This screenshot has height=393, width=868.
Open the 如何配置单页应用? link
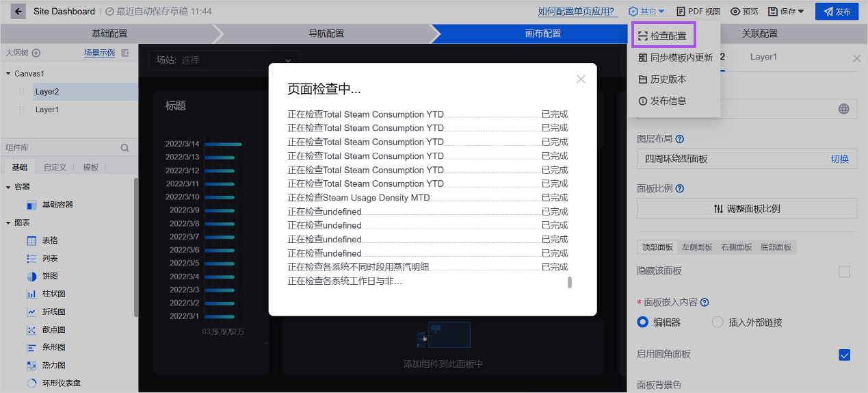(576, 12)
